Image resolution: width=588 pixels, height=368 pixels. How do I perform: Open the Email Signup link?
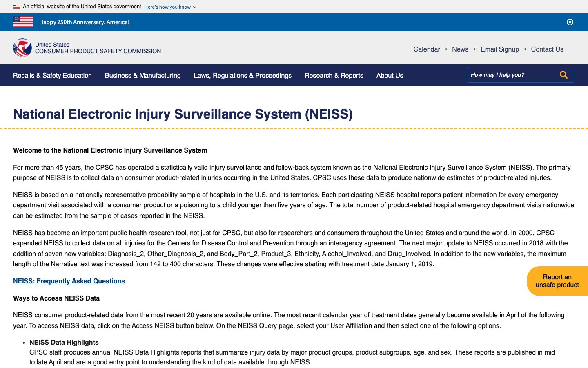500,49
